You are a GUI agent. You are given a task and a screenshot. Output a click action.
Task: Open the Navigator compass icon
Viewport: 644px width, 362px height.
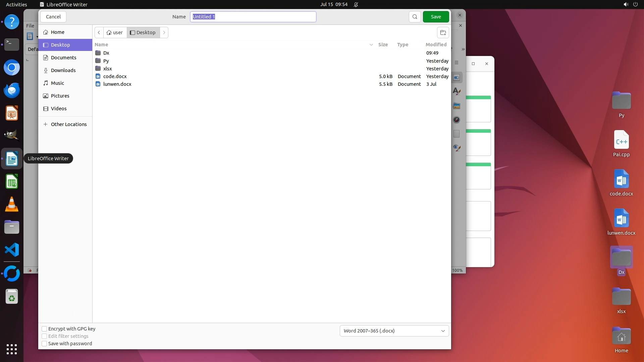tap(457, 120)
